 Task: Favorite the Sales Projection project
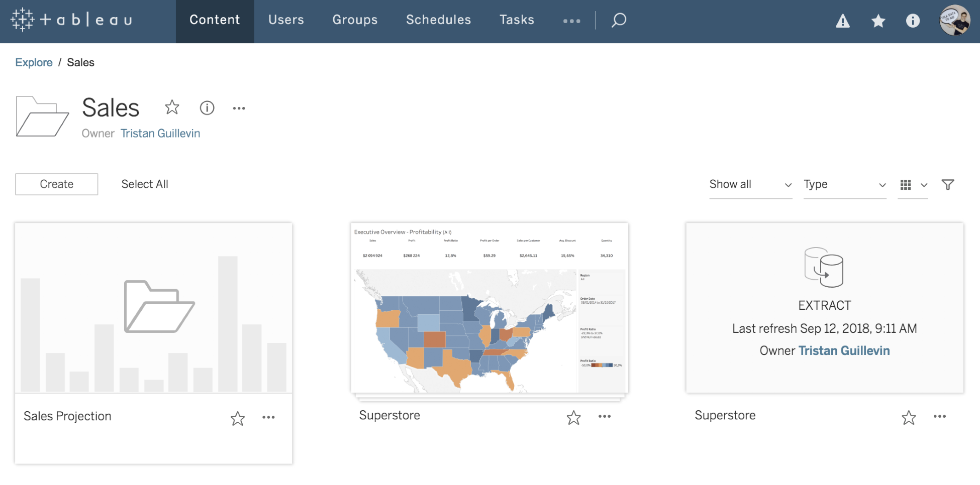[x=238, y=418]
